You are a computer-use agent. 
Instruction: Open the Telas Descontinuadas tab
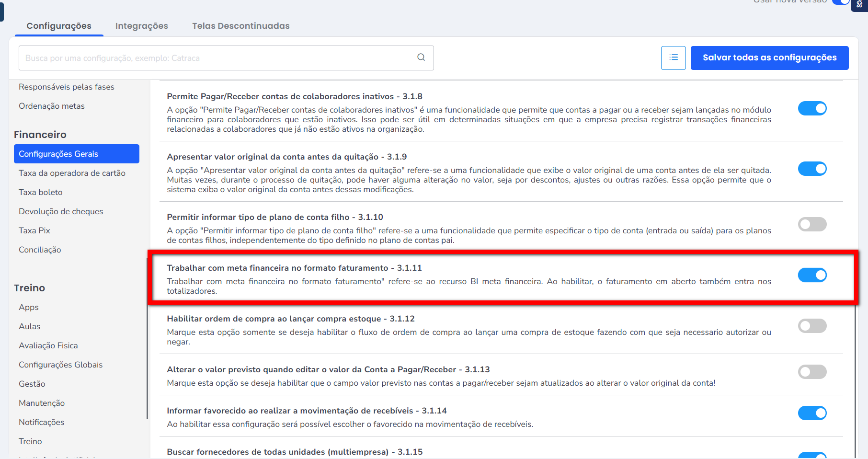click(x=240, y=26)
